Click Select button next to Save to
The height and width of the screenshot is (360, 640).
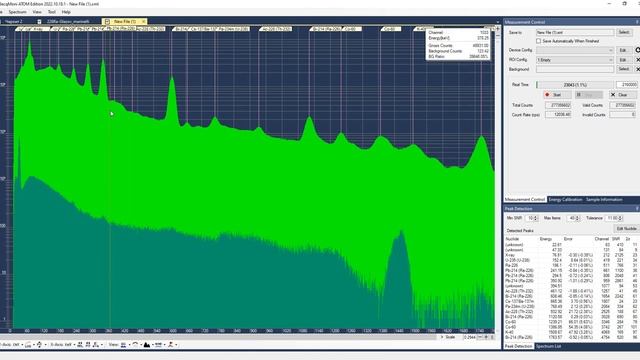(x=623, y=32)
